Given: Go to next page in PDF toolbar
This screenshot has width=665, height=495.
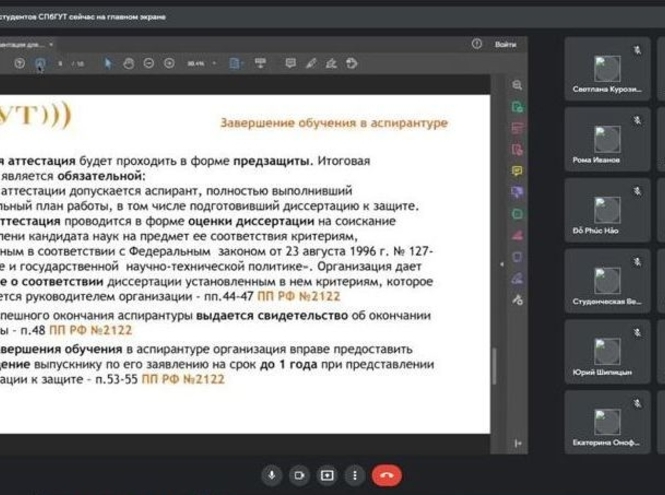Looking at the screenshot, I should point(40,64).
